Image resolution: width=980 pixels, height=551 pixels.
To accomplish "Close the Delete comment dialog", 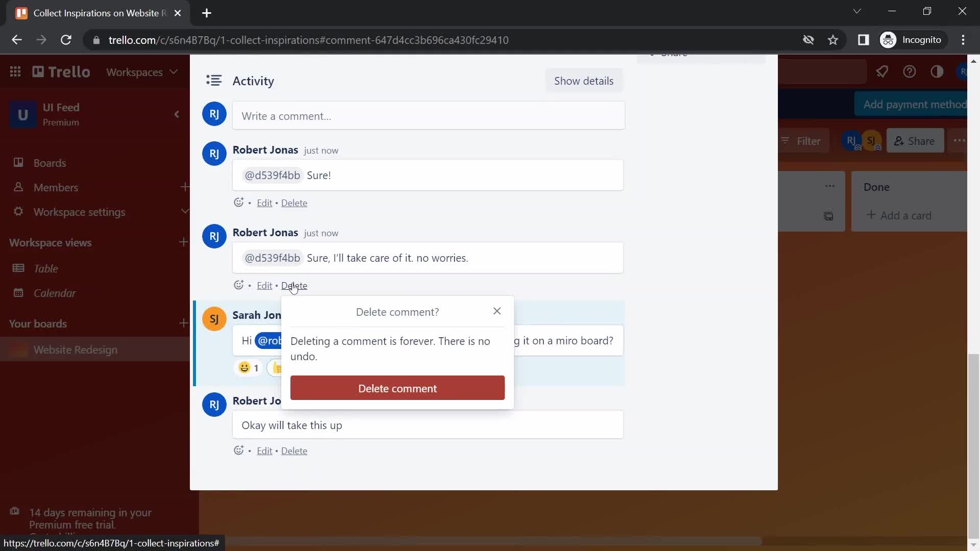I will 497,311.
